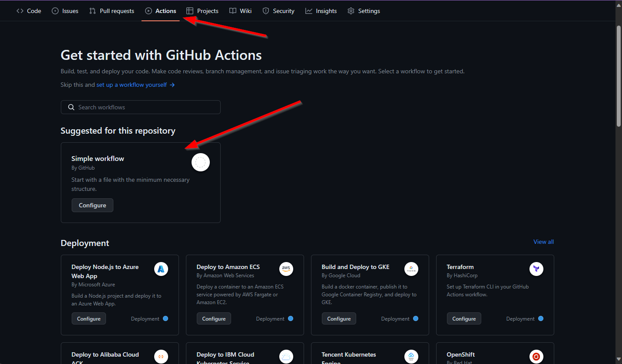The height and width of the screenshot is (364, 622).
Task: Click the Azure logo icon
Action: click(x=161, y=269)
